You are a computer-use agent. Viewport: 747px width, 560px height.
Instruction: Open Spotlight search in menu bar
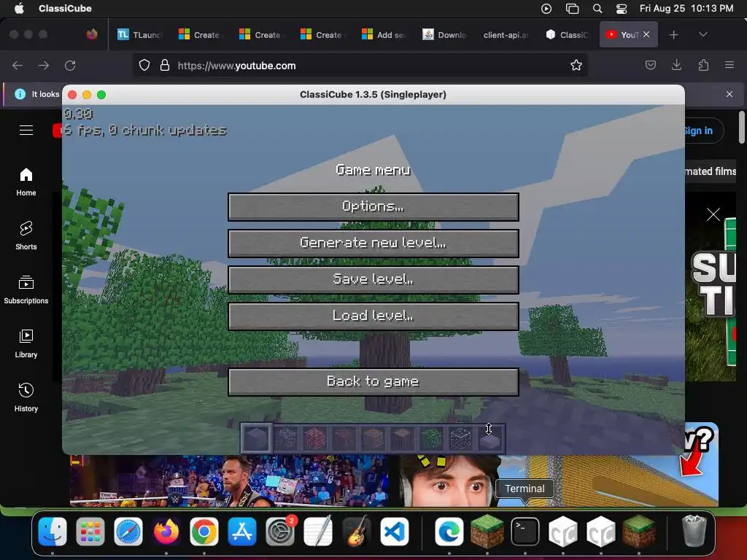click(x=597, y=8)
